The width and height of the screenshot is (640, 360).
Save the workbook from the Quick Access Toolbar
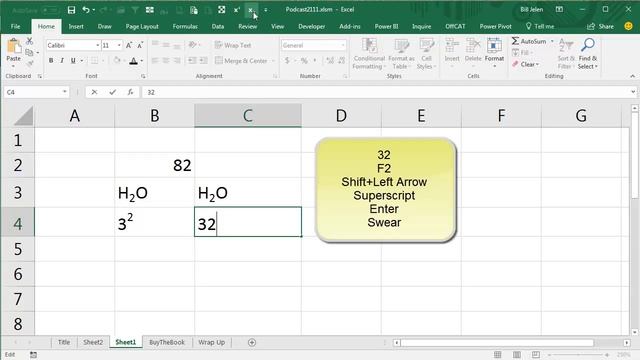(71, 10)
